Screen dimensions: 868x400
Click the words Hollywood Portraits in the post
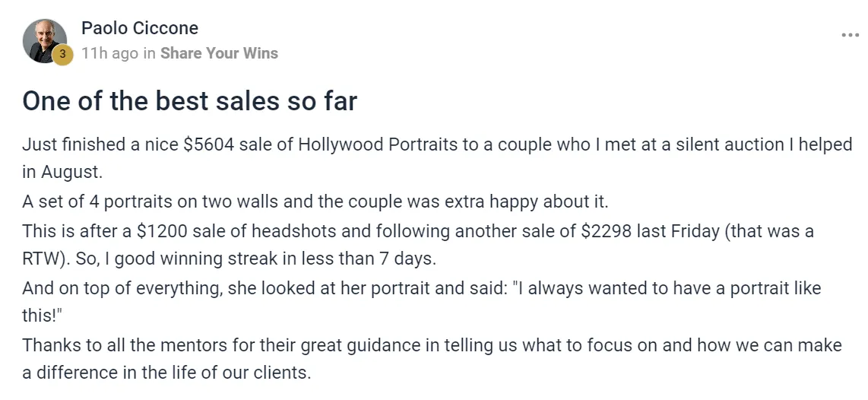(378, 144)
